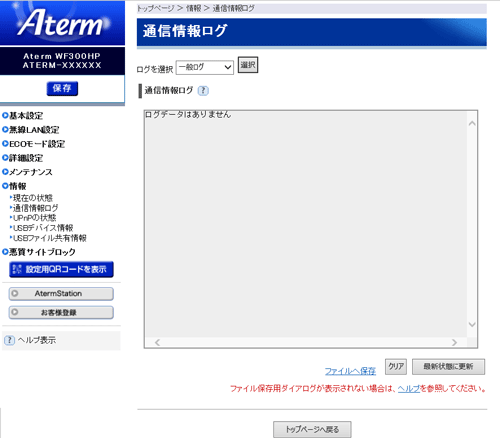Click the Aterm logo banner
This screenshot has height=438, width=500.
(x=62, y=23)
